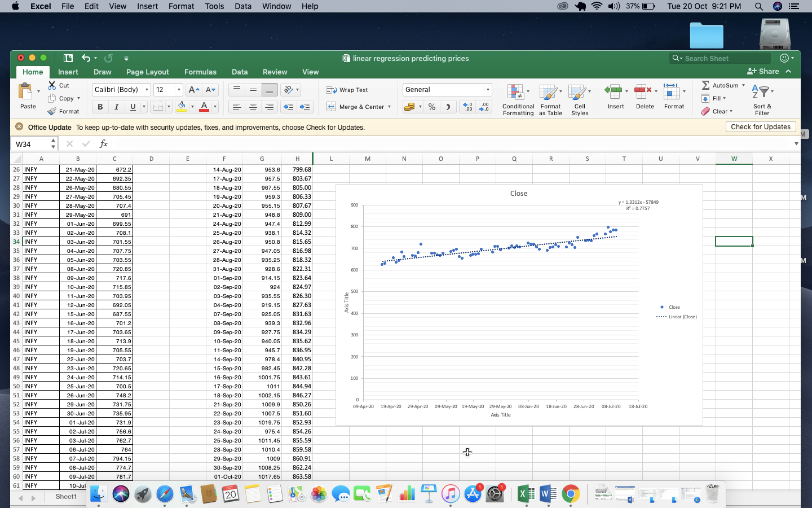
Task: Click the Clear eraser icon
Action: [x=705, y=111]
